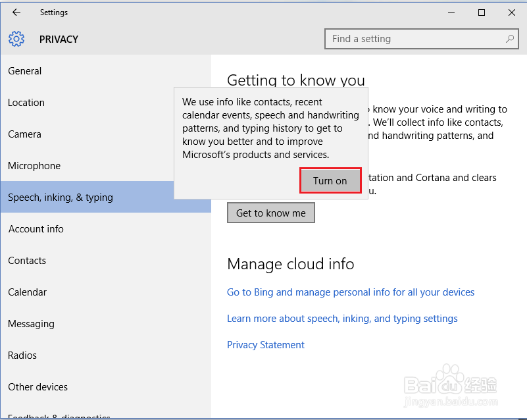The height and width of the screenshot is (420, 527).
Task: Focus the Find a setting field
Action: point(422,39)
